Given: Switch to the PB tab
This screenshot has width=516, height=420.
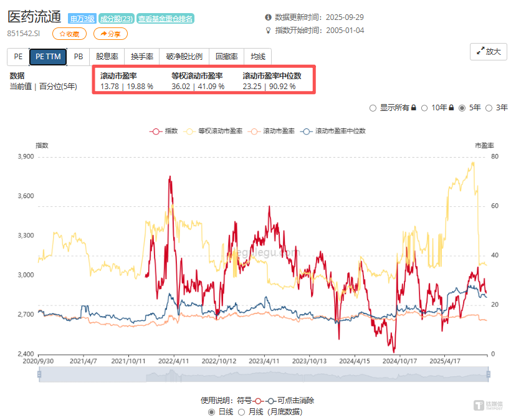Looking at the screenshot, I should (79, 56).
